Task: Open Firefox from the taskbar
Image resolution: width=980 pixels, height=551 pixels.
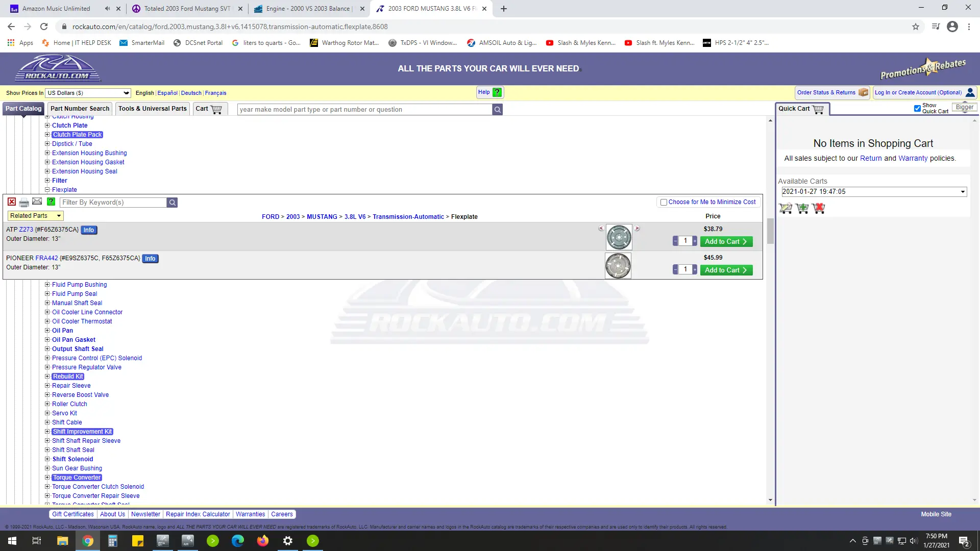Action: coord(263,541)
